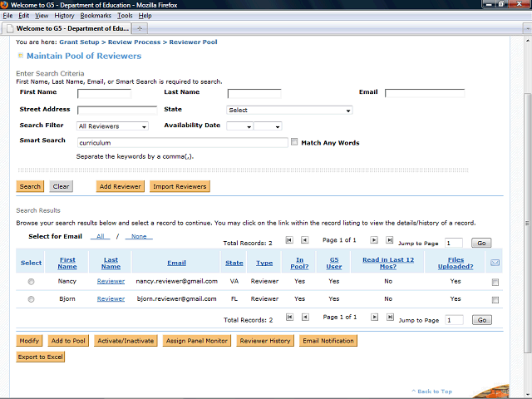
Task: Collapse the Maintain Pool of Reviewers section icon
Action: (21, 56)
